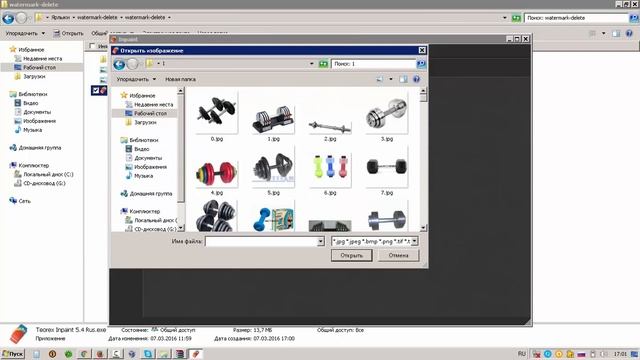The image size is (640, 360).
Task: Select Домашняя группа in dialog navigation tree
Action: point(151,194)
